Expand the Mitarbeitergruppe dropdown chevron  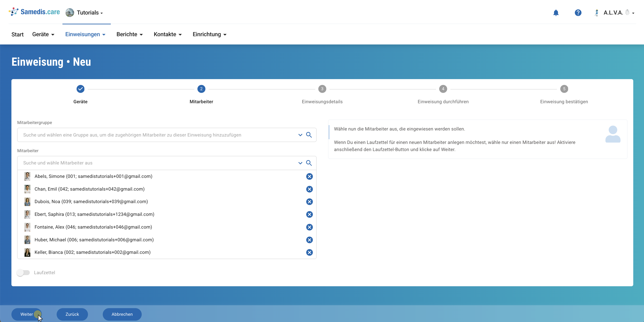click(300, 135)
